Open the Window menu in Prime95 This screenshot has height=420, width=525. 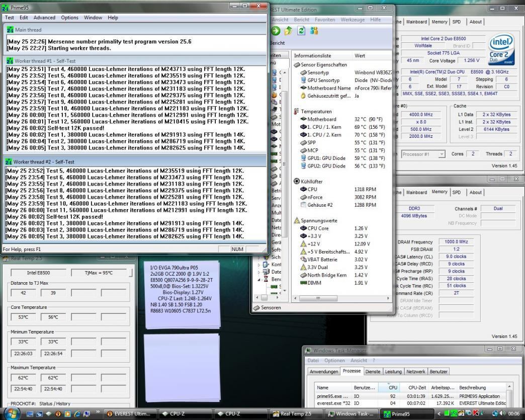(x=93, y=18)
